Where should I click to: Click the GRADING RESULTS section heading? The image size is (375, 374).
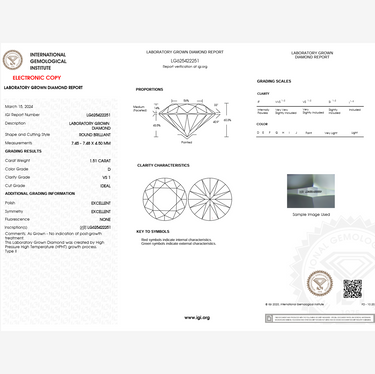pyautogui.click(x=23, y=151)
